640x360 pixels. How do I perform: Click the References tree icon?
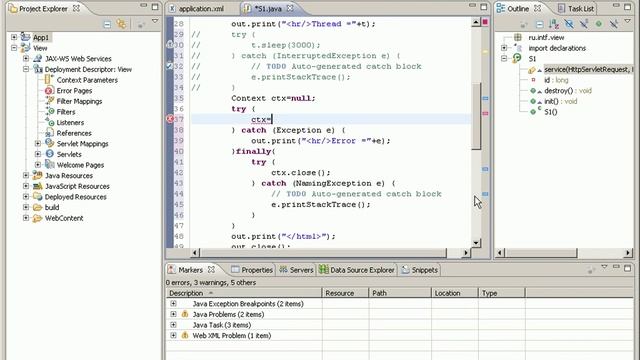click(x=49, y=133)
